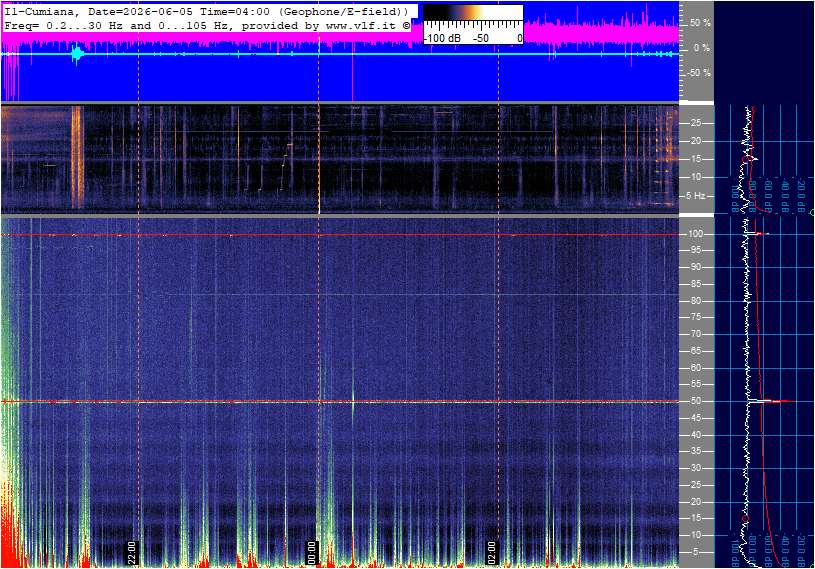The image size is (815, 569).
Task: Click the 00:00 time marker label
Action: click(311, 553)
